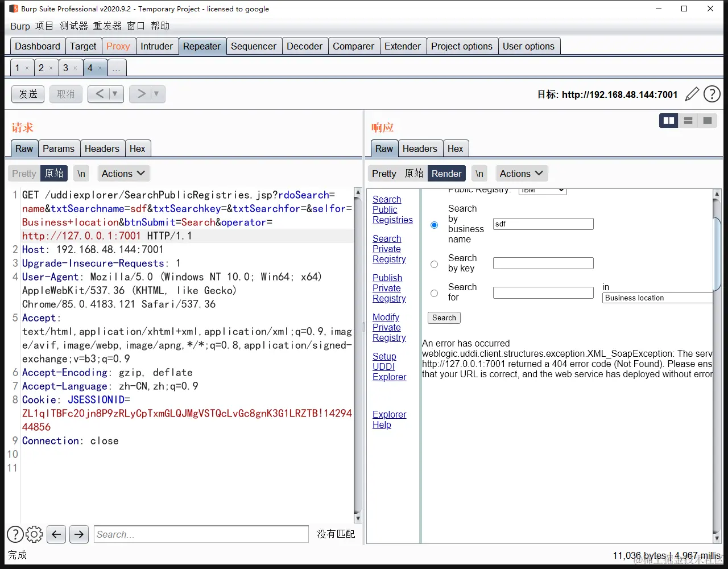Open search settings gear icon
This screenshot has width=728, height=569.
click(x=35, y=534)
